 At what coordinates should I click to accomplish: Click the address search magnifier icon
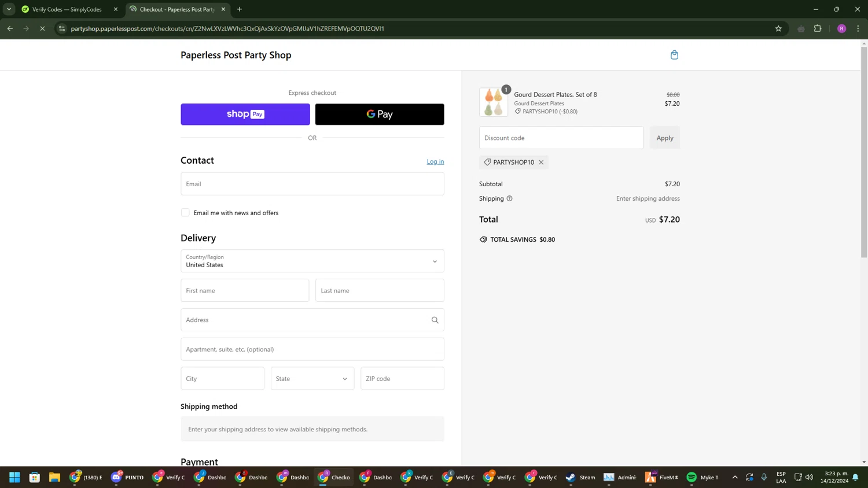pos(435,320)
